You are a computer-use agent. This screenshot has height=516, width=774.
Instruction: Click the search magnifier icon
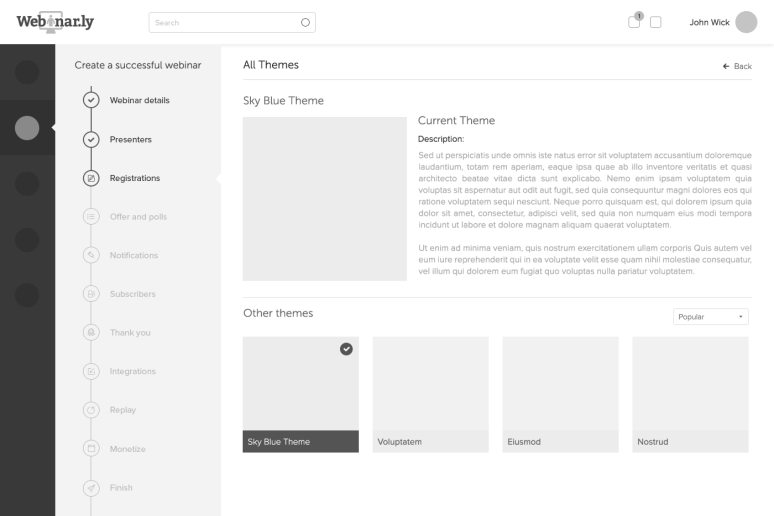[x=305, y=22]
